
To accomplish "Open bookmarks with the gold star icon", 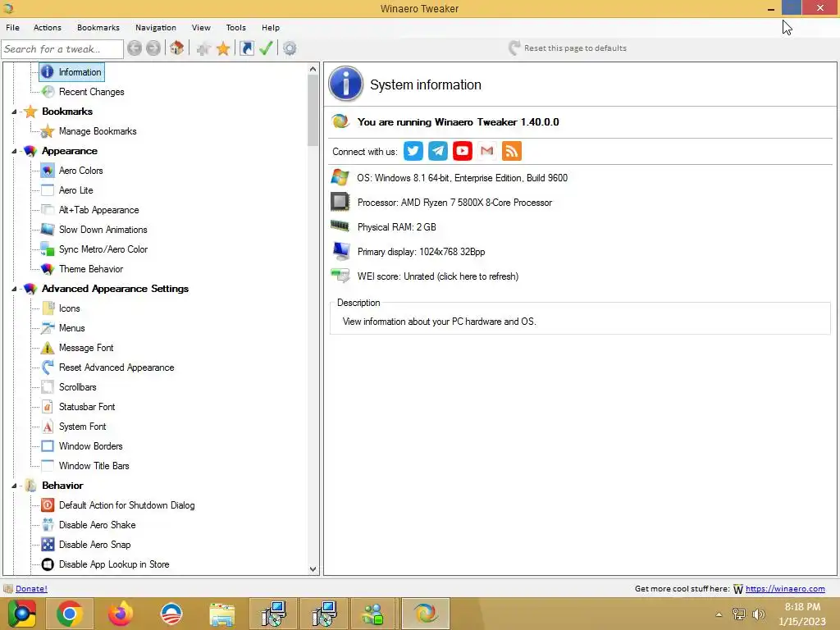I will pyautogui.click(x=223, y=48).
